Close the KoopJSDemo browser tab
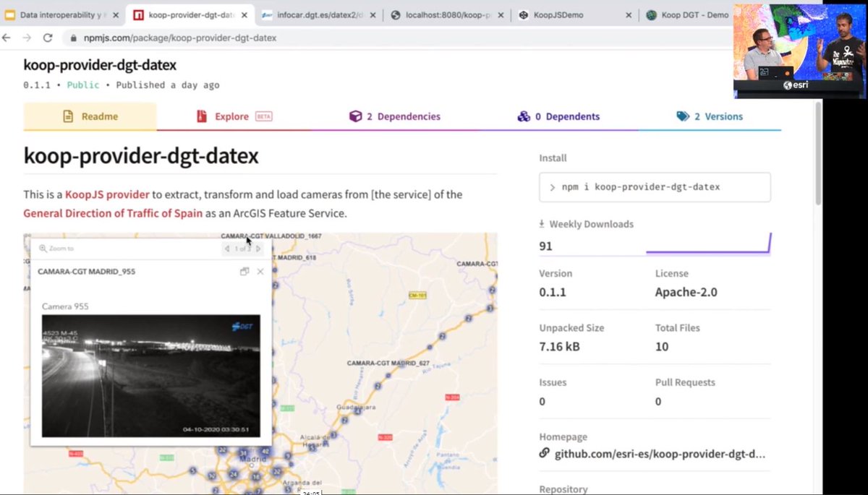Viewport: 868px width, 495px height. (629, 14)
